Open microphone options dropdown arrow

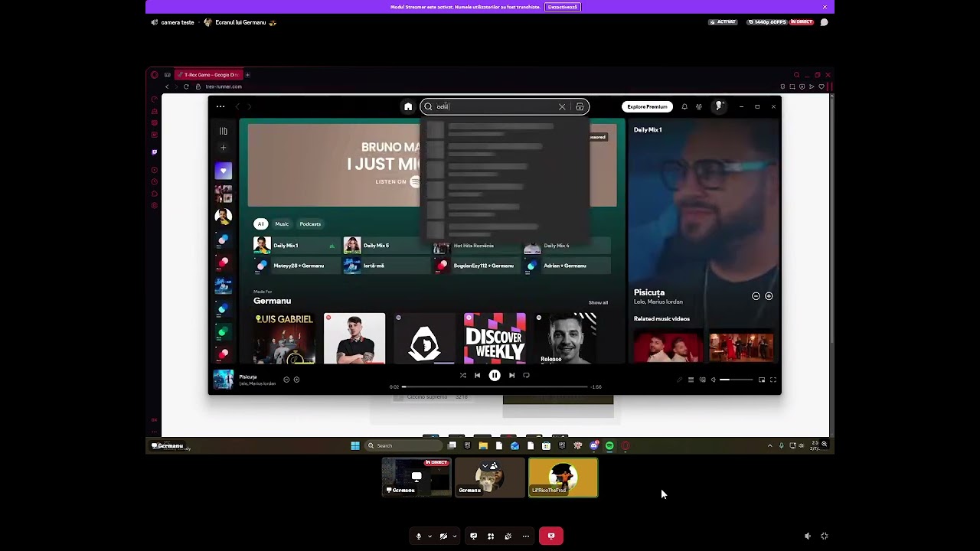point(430,536)
